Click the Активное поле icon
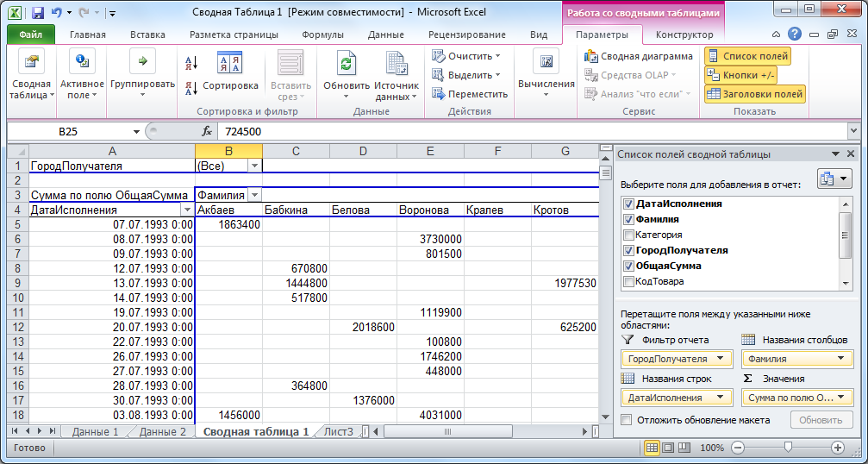 (x=82, y=60)
